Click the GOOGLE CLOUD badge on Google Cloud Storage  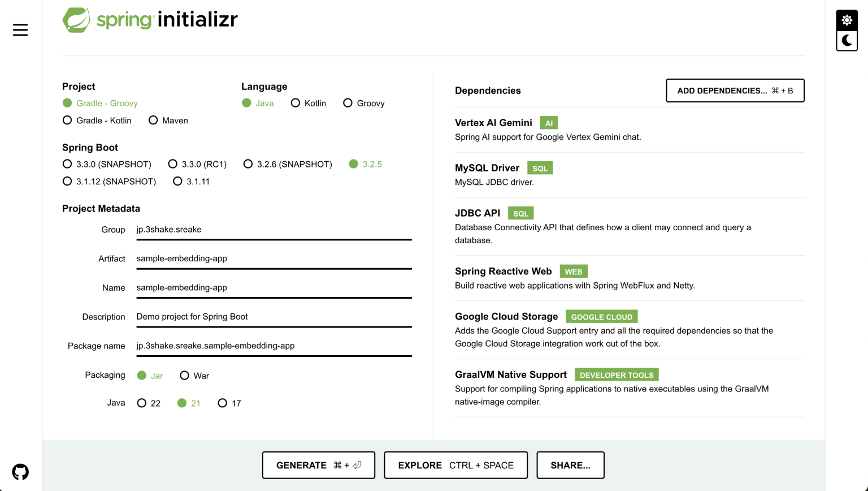click(x=601, y=316)
